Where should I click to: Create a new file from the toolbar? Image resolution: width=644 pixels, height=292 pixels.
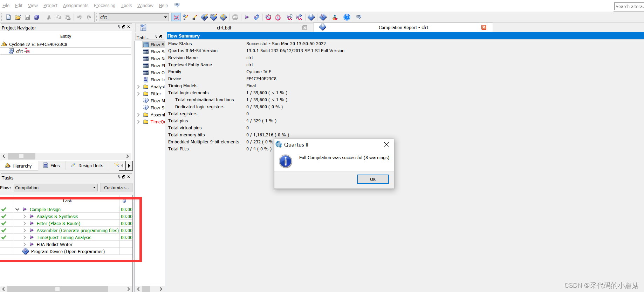[8, 17]
